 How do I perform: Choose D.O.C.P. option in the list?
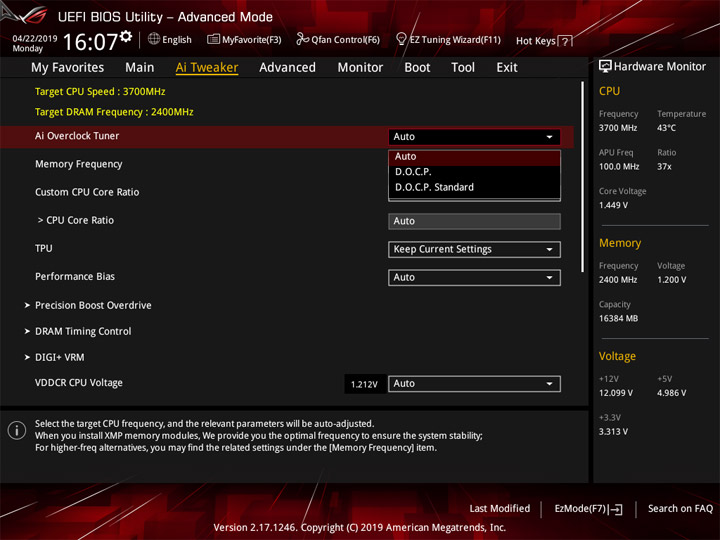point(474,172)
